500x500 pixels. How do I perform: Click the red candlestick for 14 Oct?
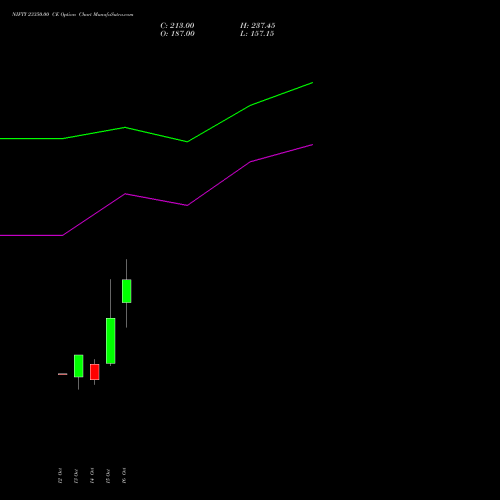(x=95, y=372)
